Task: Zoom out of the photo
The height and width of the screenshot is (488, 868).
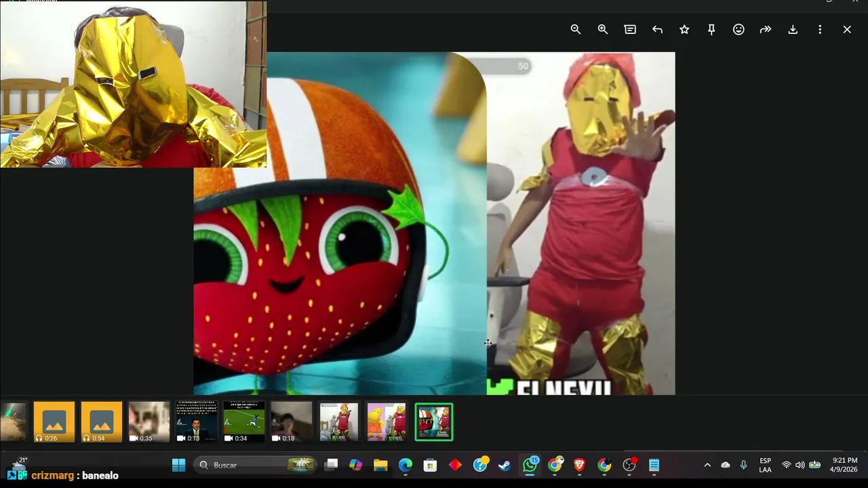Action: (576, 30)
